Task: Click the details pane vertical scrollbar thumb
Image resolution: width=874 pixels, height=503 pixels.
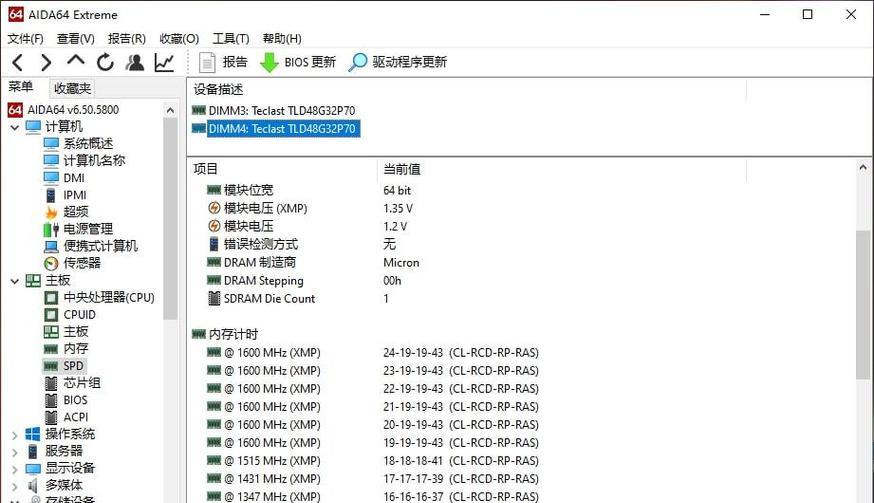Action: coord(863,304)
